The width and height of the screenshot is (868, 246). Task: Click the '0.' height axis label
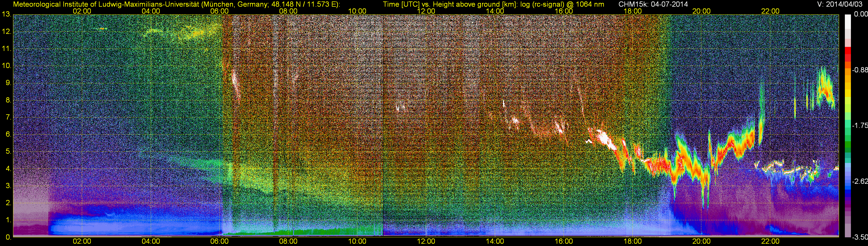pos(8,237)
